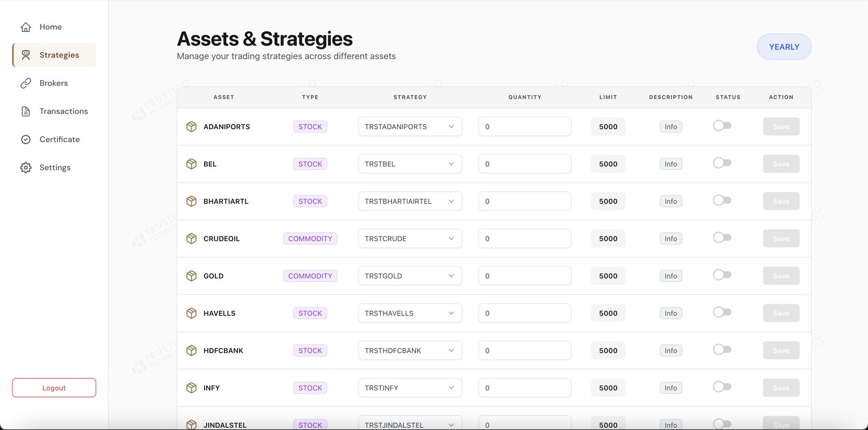Screen dimensions: 868x430
Task: Click the cube icon beside GOLD
Action: click(192, 276)
